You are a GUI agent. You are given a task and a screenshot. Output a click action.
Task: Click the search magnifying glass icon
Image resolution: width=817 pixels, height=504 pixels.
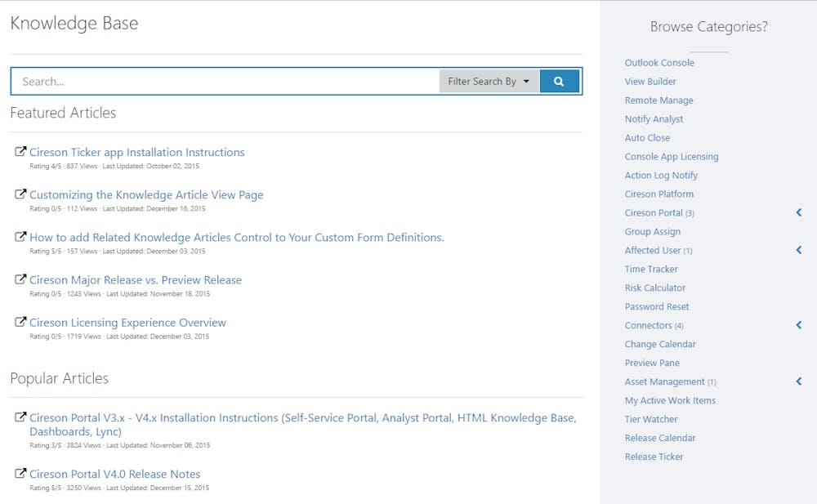pos(560,81)
